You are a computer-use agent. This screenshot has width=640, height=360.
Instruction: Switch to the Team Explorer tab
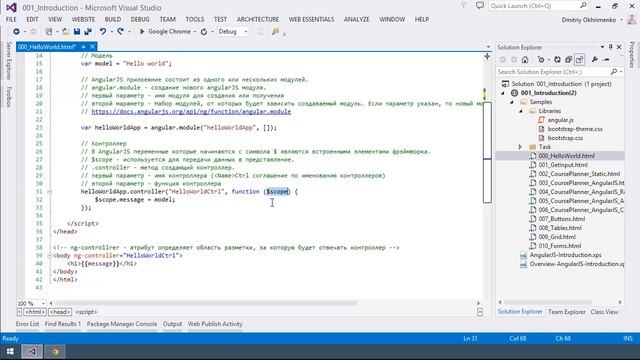[x=567, y=312]
